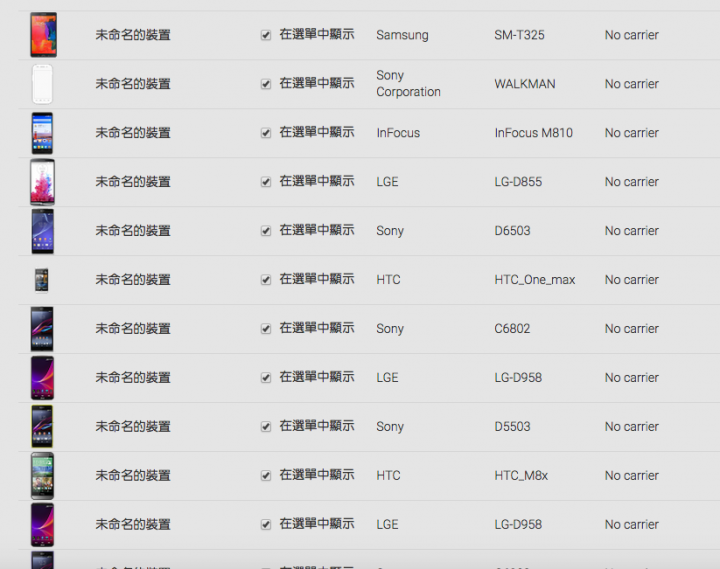Select 未命名的裝置 name for InFocus M810
This screenshot has height=569, width=720.
(x=133, y=133)
